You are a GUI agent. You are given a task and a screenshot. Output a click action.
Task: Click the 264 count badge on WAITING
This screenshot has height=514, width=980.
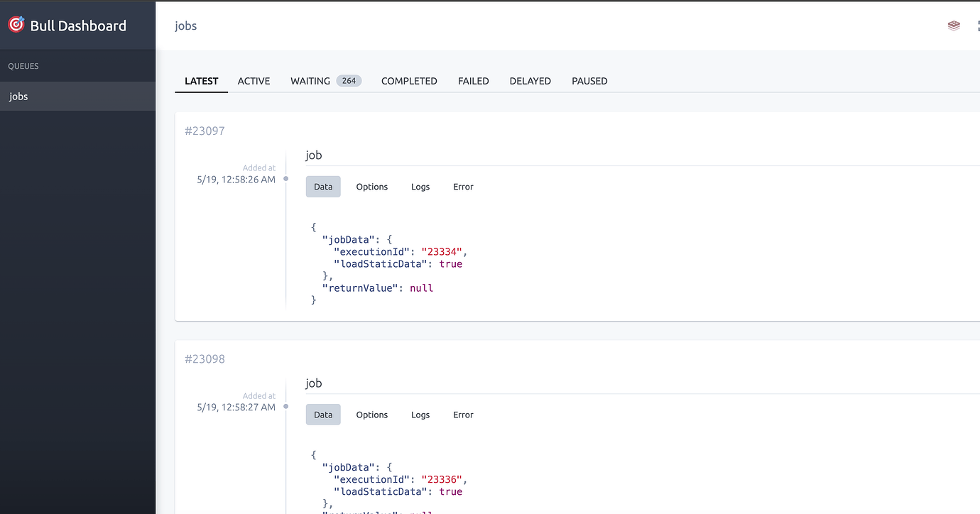pyautogui.click(x=349, y=81)
